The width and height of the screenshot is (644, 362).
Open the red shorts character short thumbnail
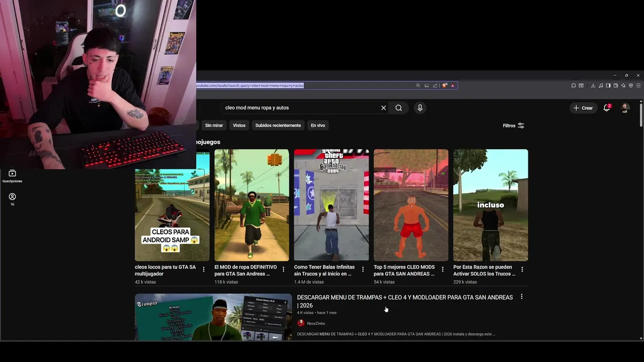pyautogui.click(x=411, y=205)
